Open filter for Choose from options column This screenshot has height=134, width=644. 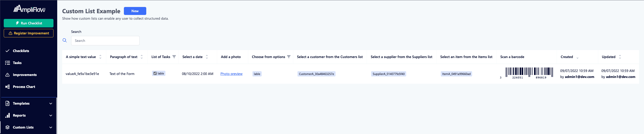pyautogui.click(x=289, y=57)
